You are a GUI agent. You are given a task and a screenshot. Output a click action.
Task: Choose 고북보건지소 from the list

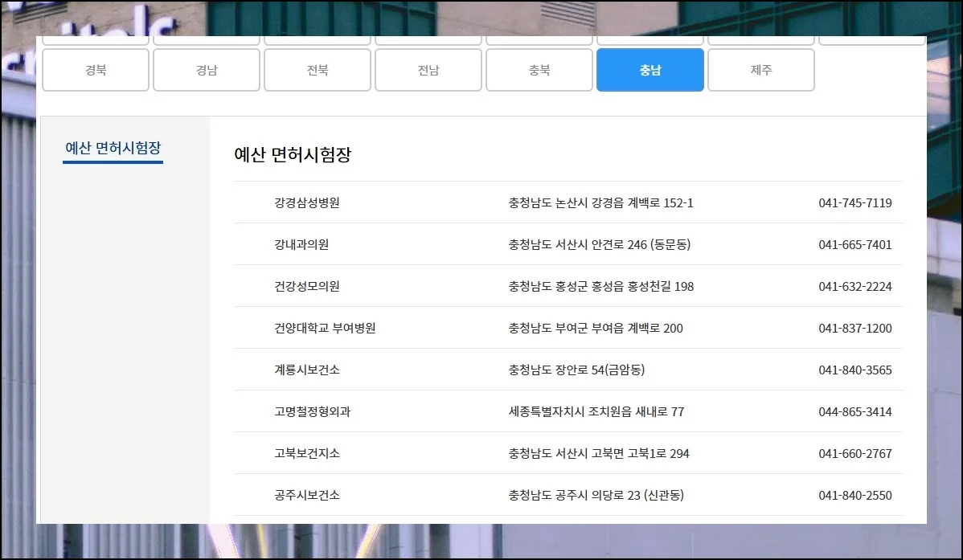pos(307,454)
